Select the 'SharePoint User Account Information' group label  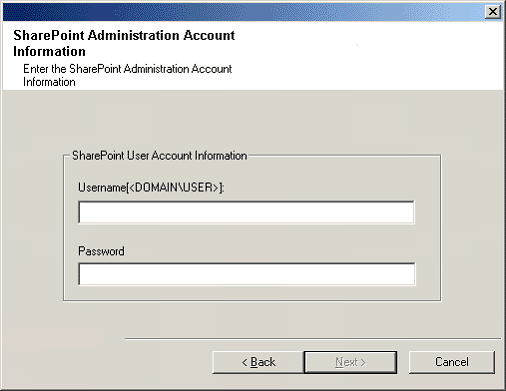pyautogui.click(x=160, y=156)
